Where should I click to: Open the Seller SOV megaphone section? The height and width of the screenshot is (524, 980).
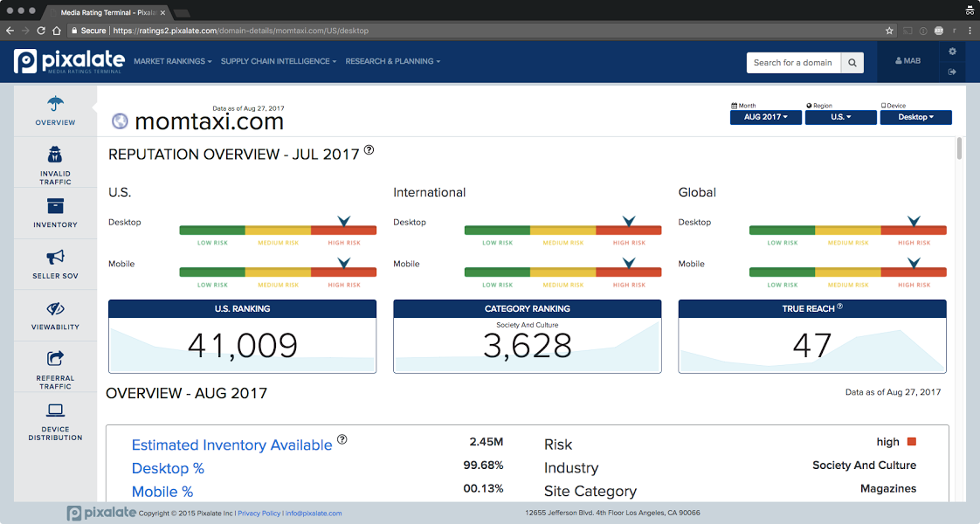tap(55, 265)
